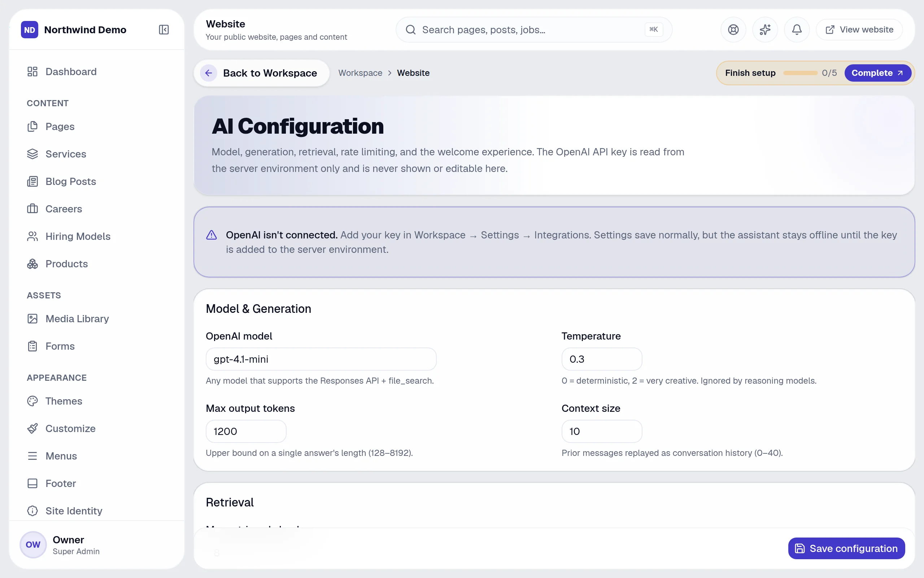
Task: Open Site Identity settings
Action: tap(97, 511)
